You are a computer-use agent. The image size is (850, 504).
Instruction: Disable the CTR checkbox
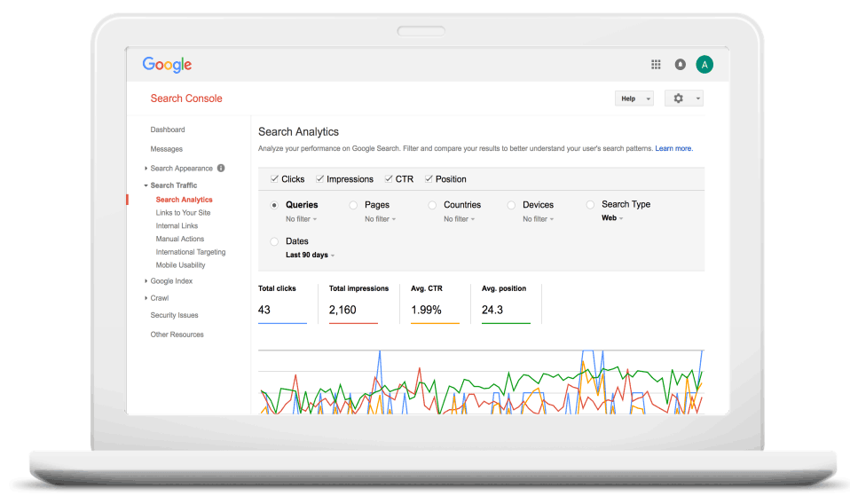(x=389, y=179)
